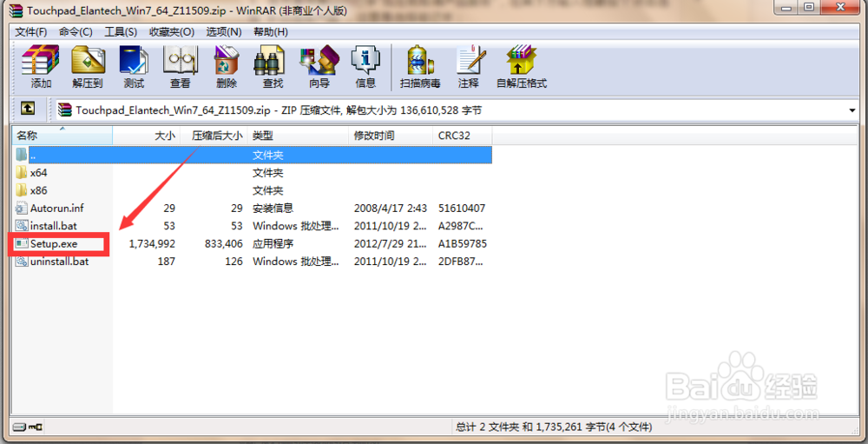The image size is (868, 444).
Task: Click the Setup.exe file icon
Action: (x=22, y=244)
